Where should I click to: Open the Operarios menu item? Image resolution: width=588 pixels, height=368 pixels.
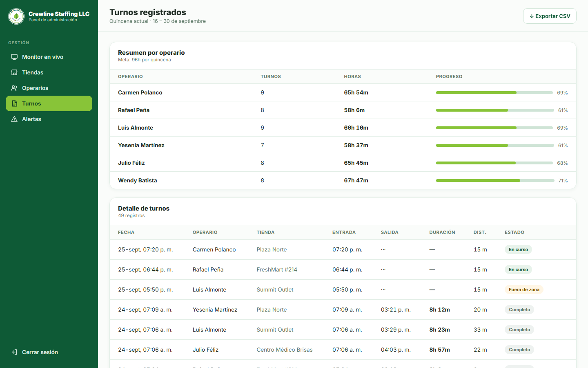coord(49,88)
